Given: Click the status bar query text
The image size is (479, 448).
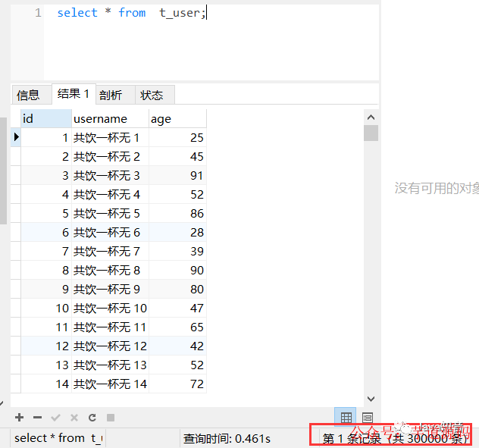Looking at the screenshot, I should pyautogui.click(x=58, y=438).
